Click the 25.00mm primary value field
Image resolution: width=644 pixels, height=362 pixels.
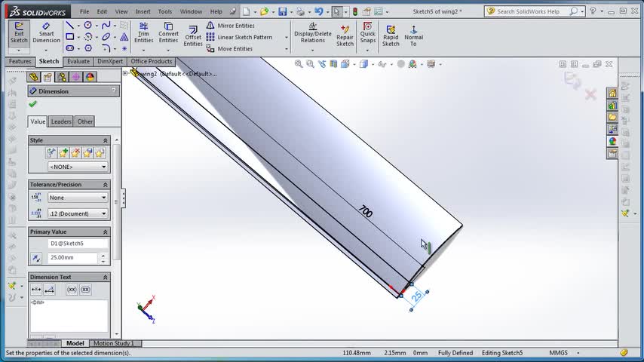[72, 258]
